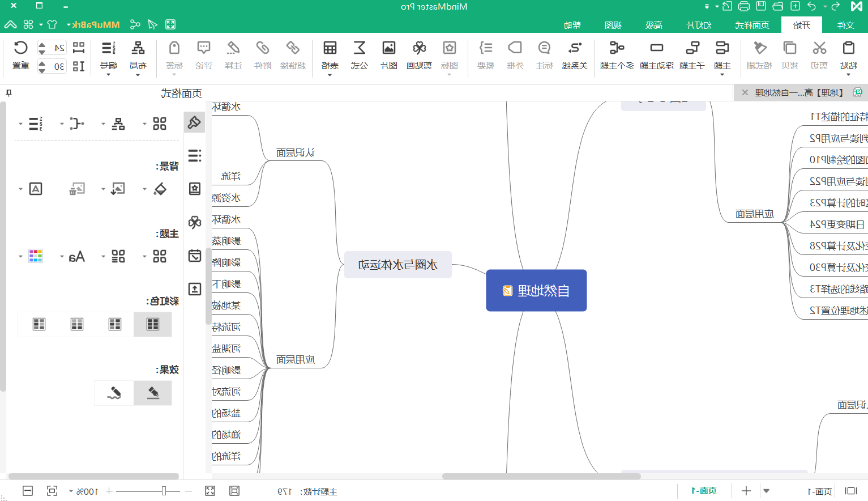
Task: Switch to Page Style (页面样式) tab
Action: coord(752,25)
